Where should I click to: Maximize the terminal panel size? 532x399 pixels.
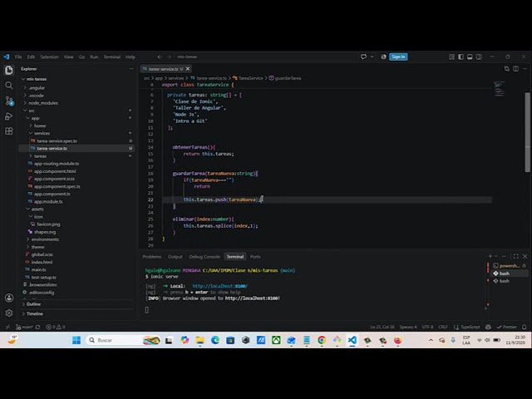coord(515,256)
